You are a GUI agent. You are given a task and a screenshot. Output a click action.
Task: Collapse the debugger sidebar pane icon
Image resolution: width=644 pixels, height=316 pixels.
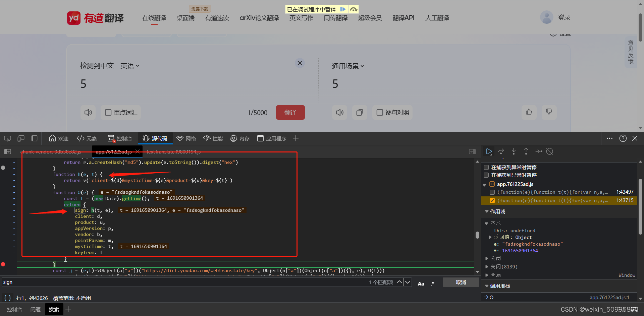point(472,152)
